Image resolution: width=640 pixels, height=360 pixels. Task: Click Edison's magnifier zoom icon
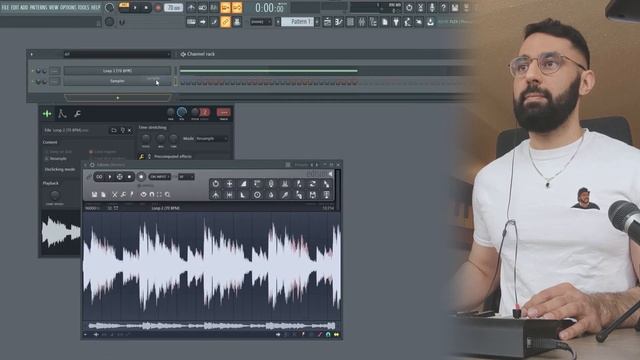click(x=167, y=195)
